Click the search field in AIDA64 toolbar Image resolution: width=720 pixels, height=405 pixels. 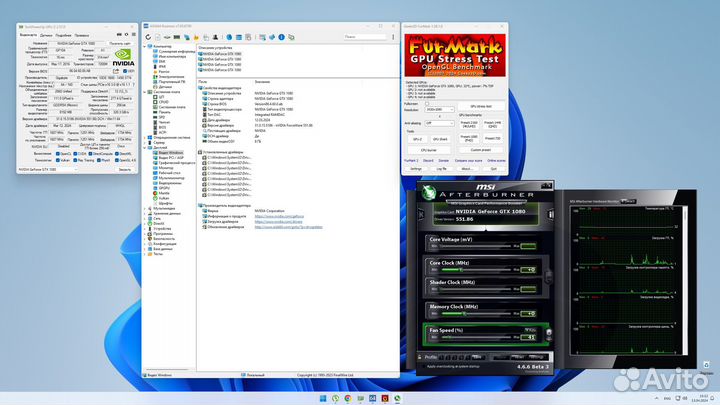(365, 37)
